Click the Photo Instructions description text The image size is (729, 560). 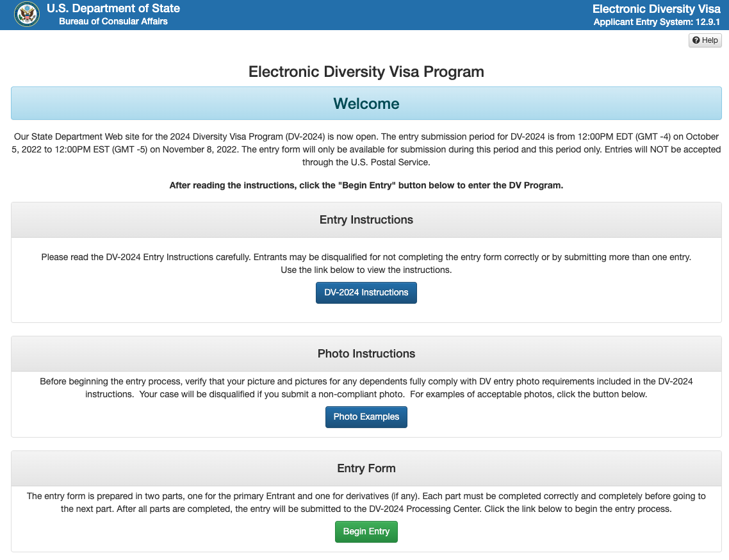tap(366, 388)
